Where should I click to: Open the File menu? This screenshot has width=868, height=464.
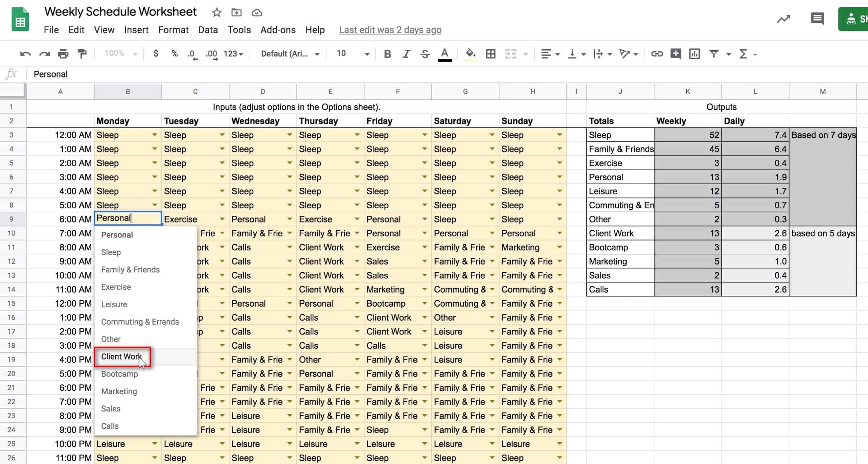pos(51,30)
